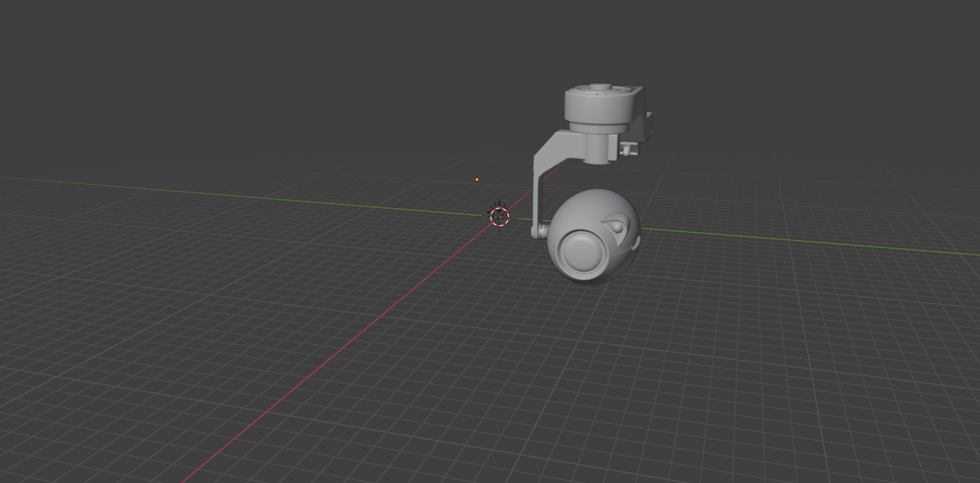Click the bottom of the camera sphere
This screenshot has width=980, height=483.
pyautogui.click(x=597, y=280)
